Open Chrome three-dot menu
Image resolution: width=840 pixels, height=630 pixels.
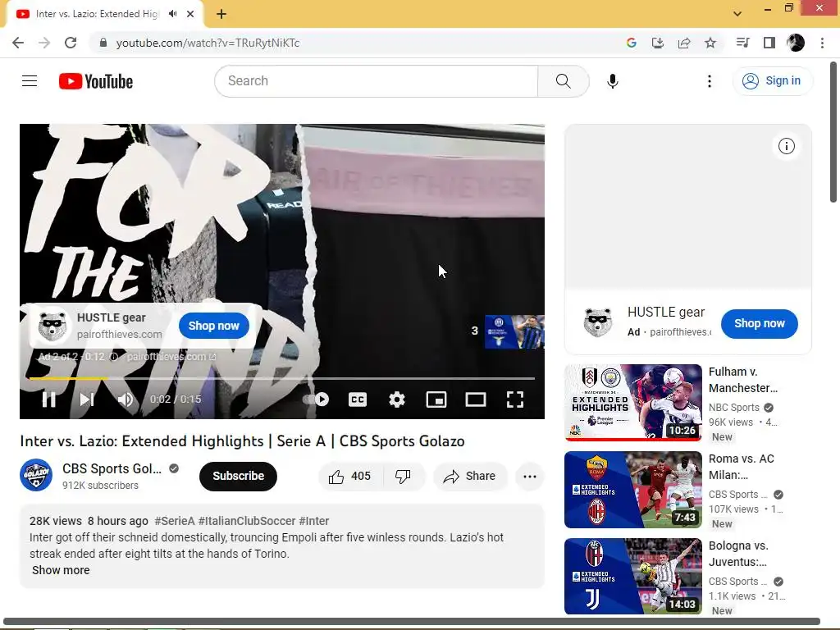coord(822,43)
